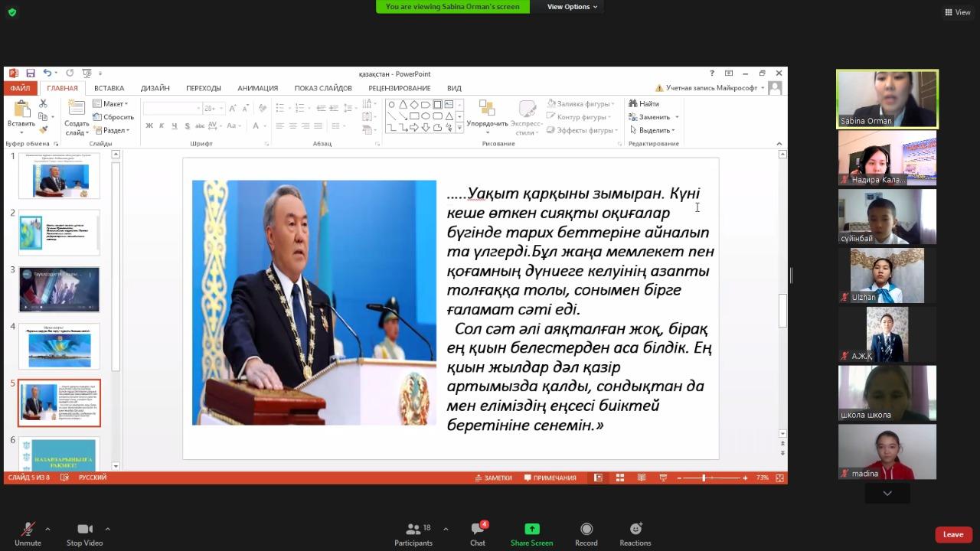Start recording with the Record icon

586,529
